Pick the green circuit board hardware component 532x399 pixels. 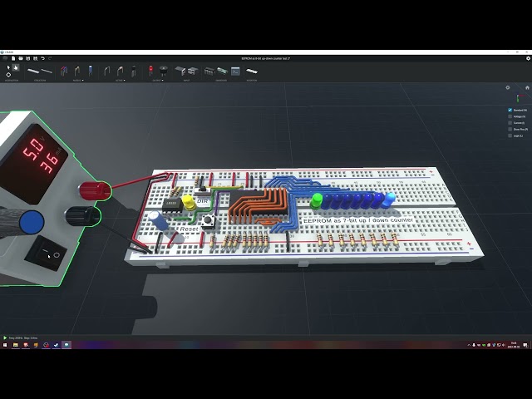[x=222, y=71]
